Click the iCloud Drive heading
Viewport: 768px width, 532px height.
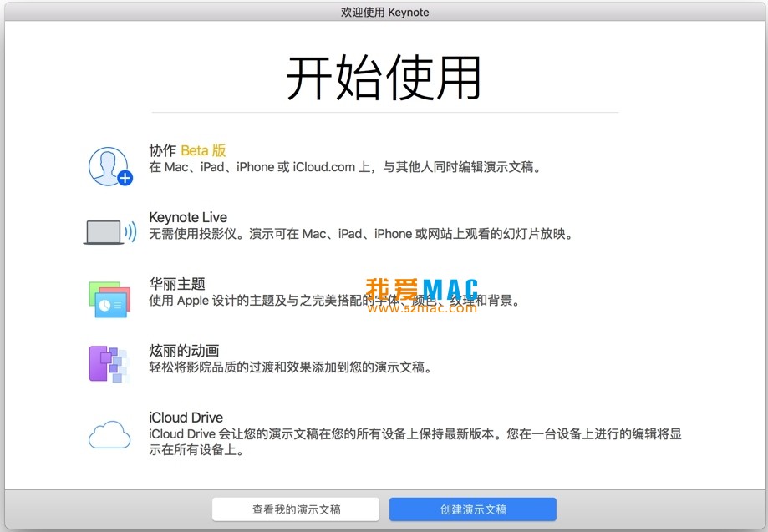[186, 418]
